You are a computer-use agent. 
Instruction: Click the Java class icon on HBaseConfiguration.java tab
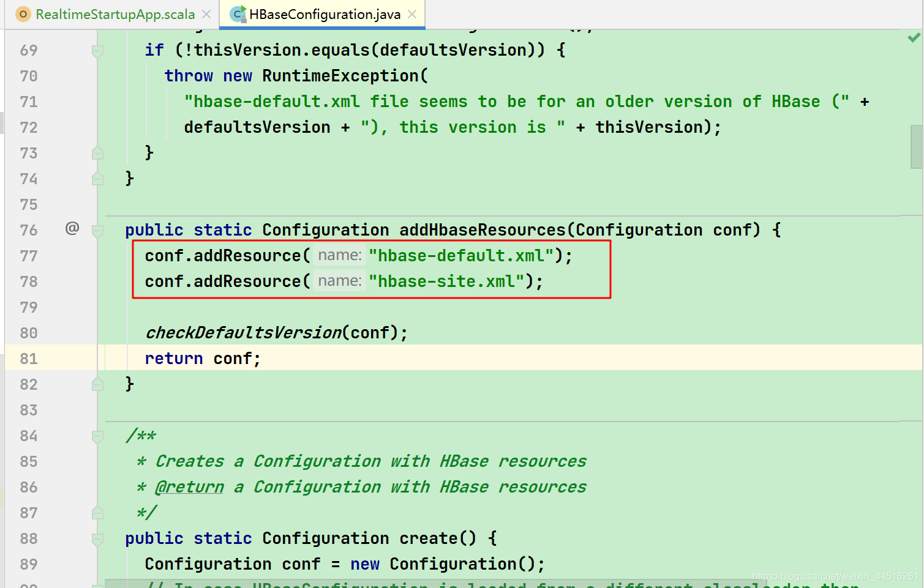pyautogui.click(x=238, y=13)
